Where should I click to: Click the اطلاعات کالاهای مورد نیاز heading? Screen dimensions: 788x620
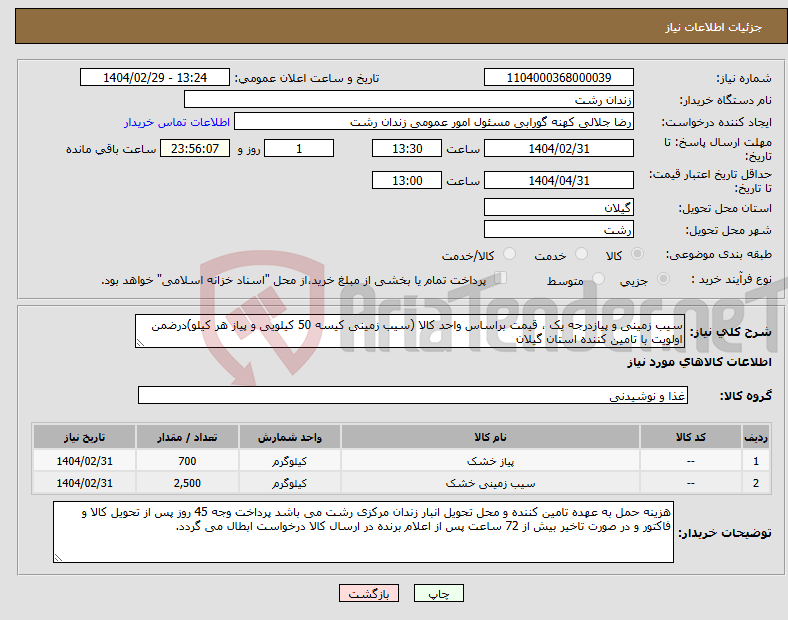pos(699,362)
